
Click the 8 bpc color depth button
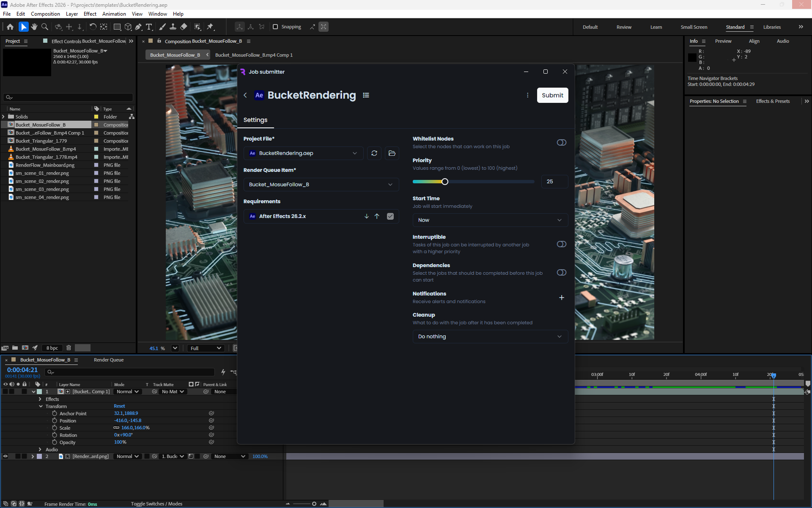pyautogui.click(x=52, y=348)
